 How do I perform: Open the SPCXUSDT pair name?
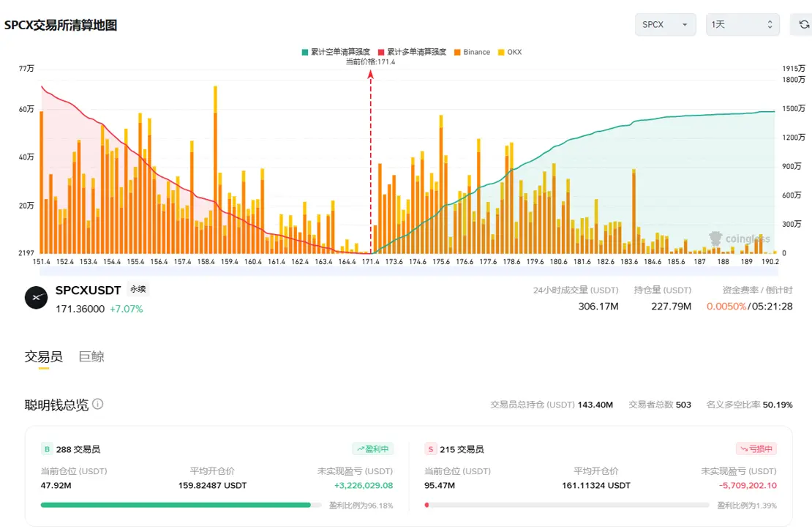click(x=88, y=290)
